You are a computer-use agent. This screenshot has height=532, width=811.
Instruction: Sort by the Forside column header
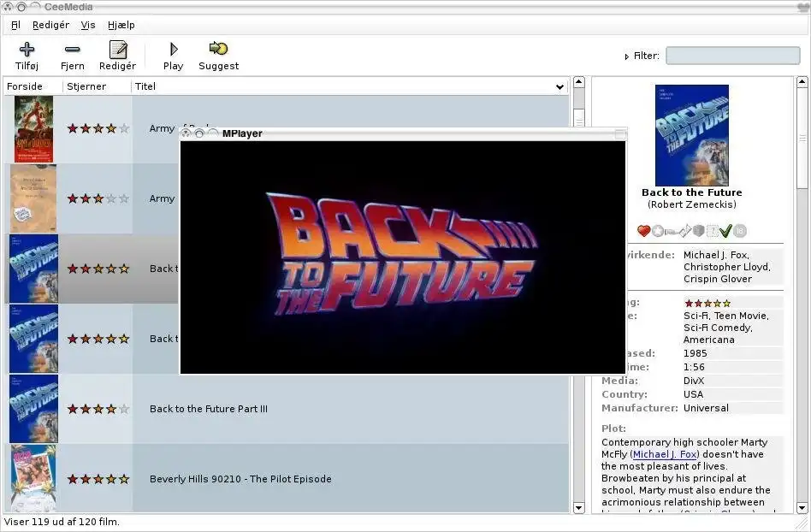pyautogui.click(x=33, y=86)
